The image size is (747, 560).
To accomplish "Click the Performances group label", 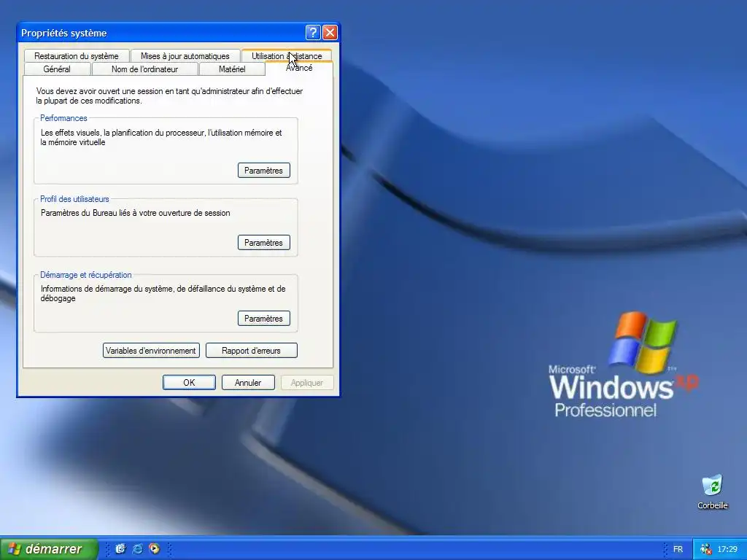I will pyautogui.click(x=64, y=118).
